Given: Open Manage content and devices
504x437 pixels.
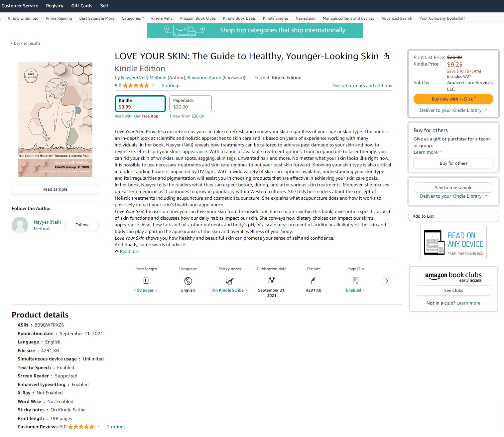Looking at the screenshot, I should (348, 18).
